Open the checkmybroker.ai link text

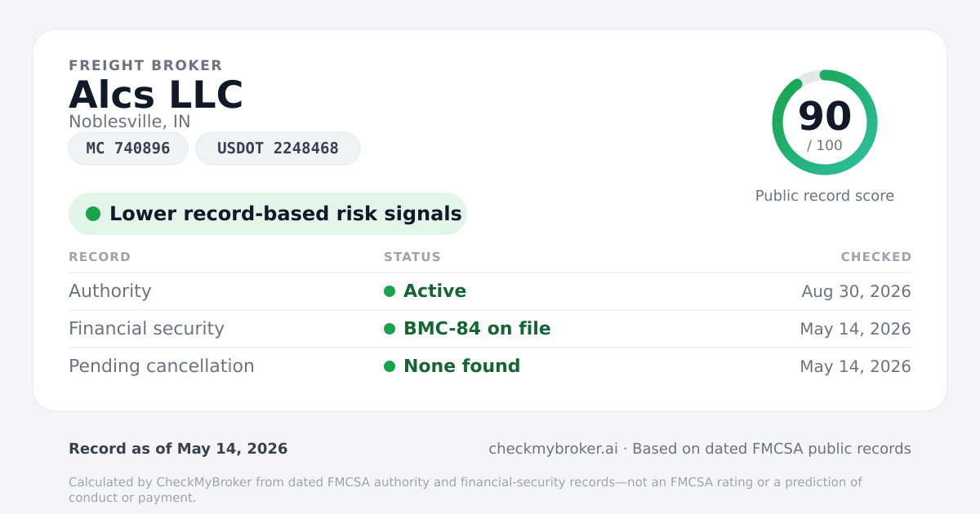(x=553, y=449)
